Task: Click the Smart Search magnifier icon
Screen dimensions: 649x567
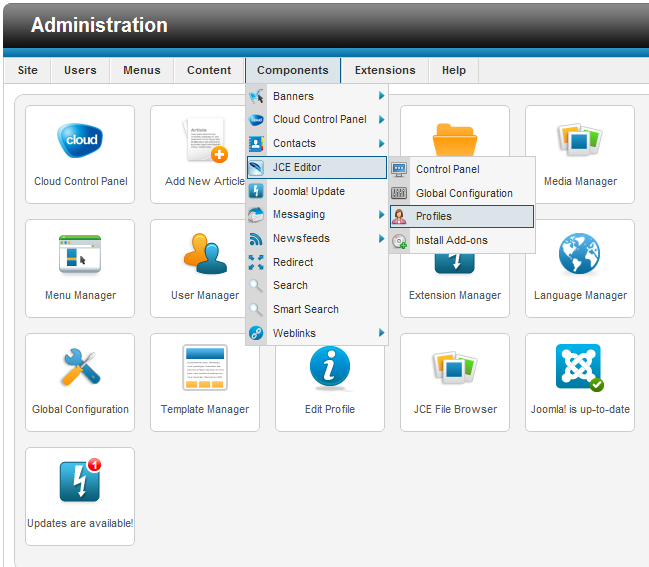Action: [x=256, y=310]
